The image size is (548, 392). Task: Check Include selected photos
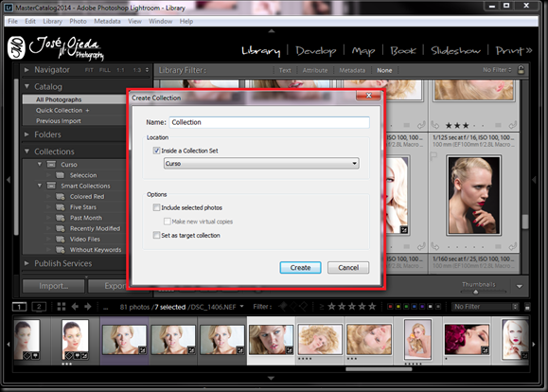coord(156,207)
